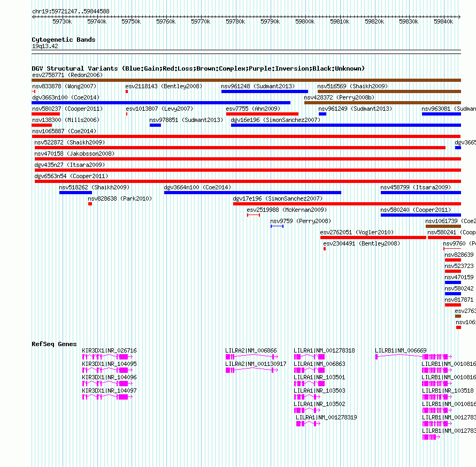Click LILRB1|NR_103518 gene label
The width and height of the screenshot is (476, 467).
448,391
